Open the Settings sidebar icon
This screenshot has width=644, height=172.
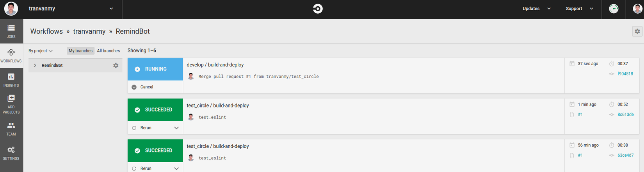point(11,153)
